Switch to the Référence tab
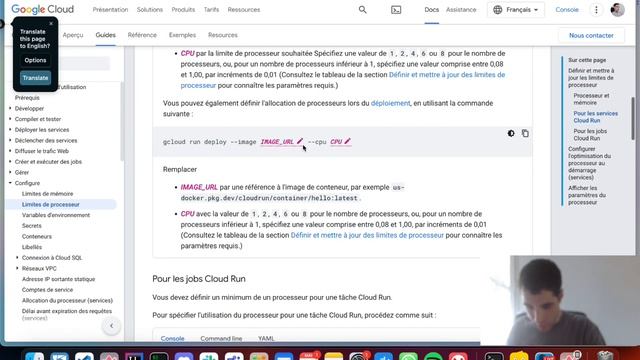 coord(142,35)
